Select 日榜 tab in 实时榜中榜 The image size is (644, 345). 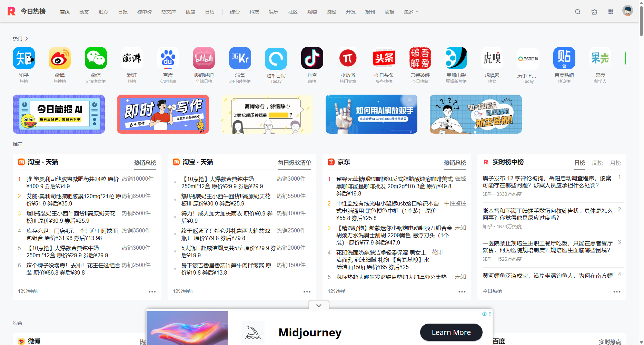[x=579, y=163]
